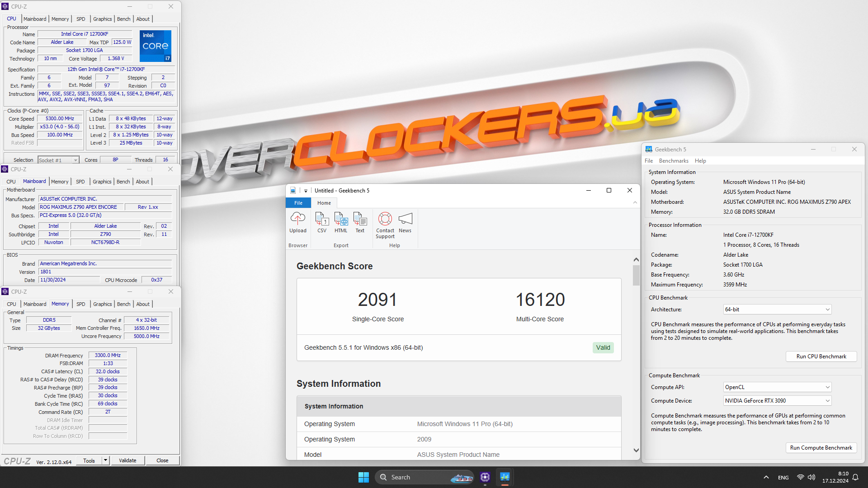Screen dimensions: 868x488
Task: Click motherboard model ROG MAXIMUS Z790 APEX ENCORE
Action: (82, 207)
